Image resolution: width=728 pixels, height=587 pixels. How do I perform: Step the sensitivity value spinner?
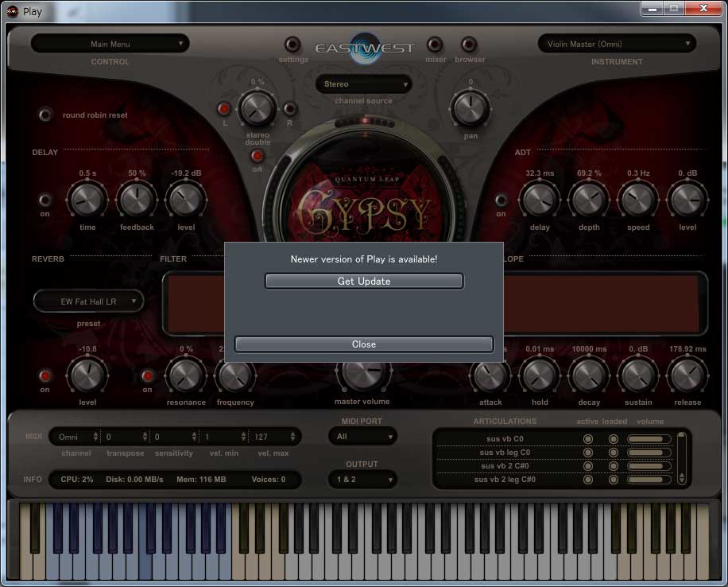194,437
